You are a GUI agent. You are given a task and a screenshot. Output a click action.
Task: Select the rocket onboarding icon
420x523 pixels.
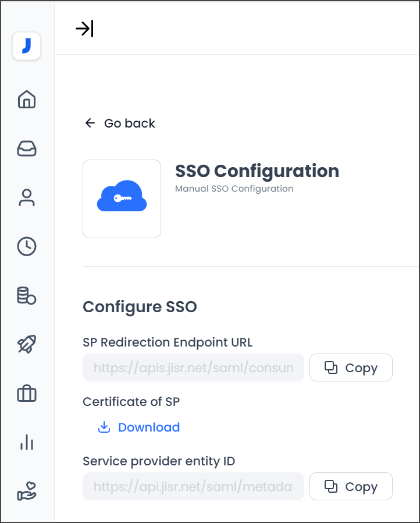click(x=26, y=344)
